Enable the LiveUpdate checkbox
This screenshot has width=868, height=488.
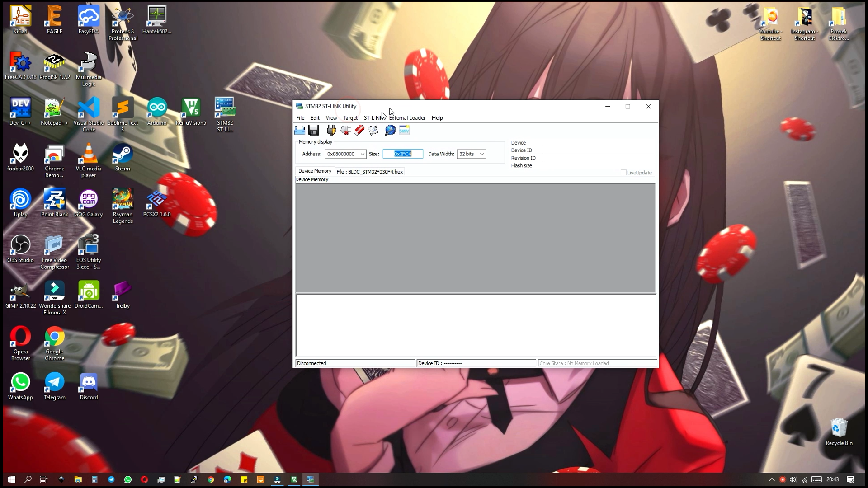(623, 173)
